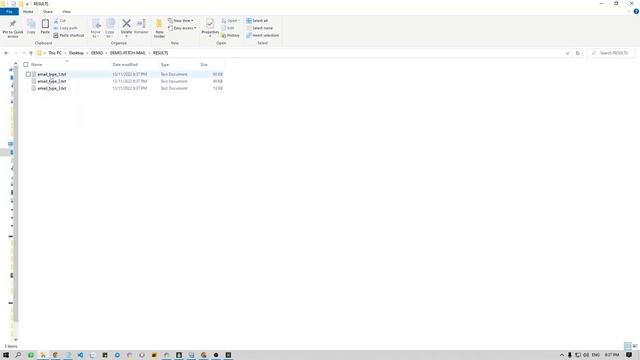Tick the select-all checkbox beside Name header
Viewport: 640px width, 360px height.
[26, 64]
